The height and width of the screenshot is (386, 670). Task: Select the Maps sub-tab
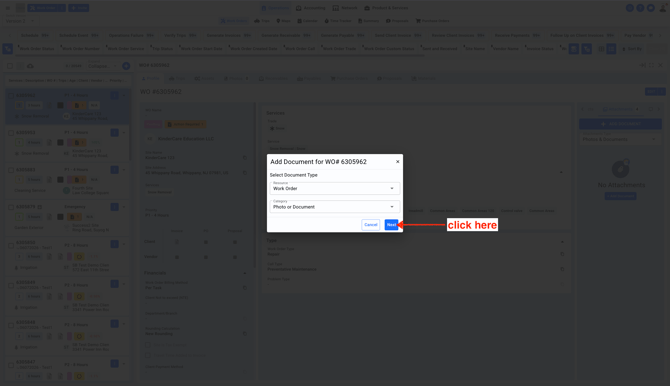pos(283,21)
